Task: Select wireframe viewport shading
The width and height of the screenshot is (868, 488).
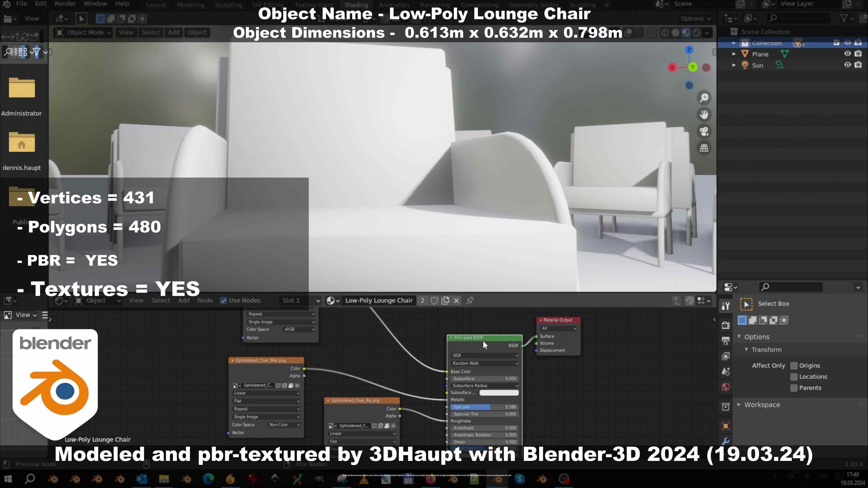Action: (x=665, y=33)
